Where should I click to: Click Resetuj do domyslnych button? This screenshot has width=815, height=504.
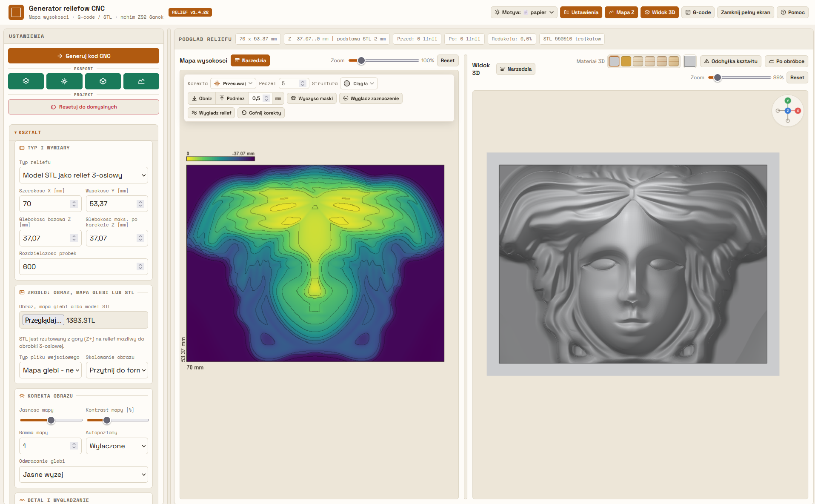83,107
